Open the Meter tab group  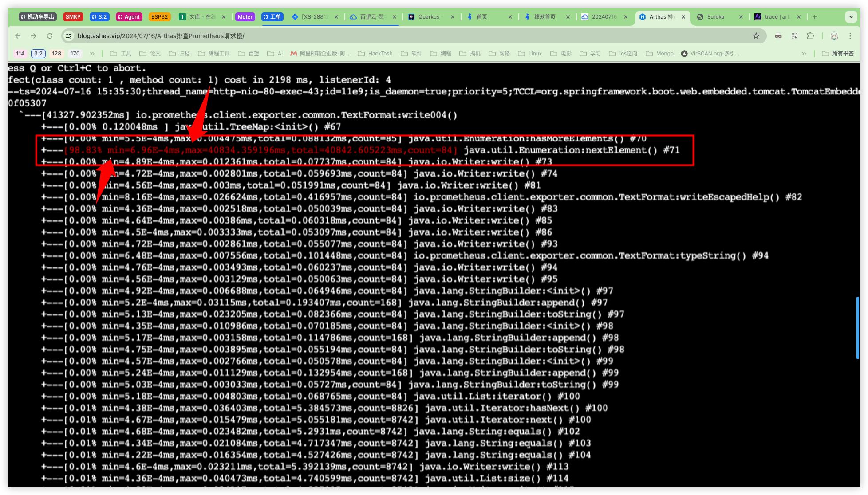point(245,17)
